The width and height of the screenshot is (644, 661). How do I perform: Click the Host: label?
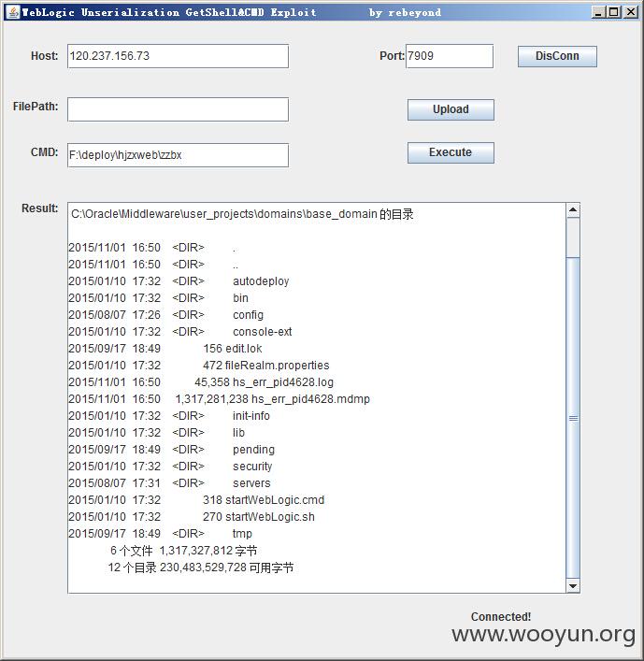[44, 56]
